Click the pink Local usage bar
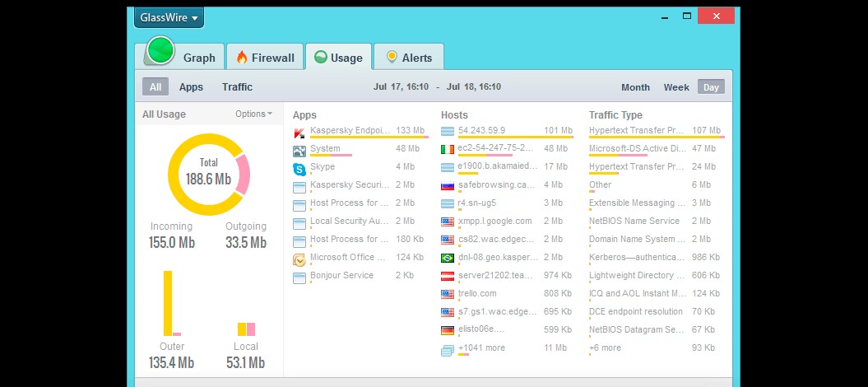Image resolution: width=868 pixels, height=387 pixels. [x=251, y=329]
